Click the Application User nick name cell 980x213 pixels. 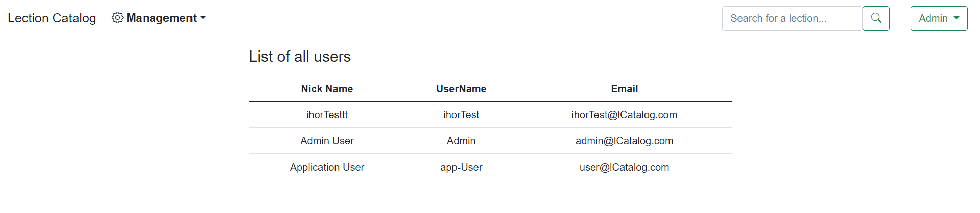click(327, 167)
